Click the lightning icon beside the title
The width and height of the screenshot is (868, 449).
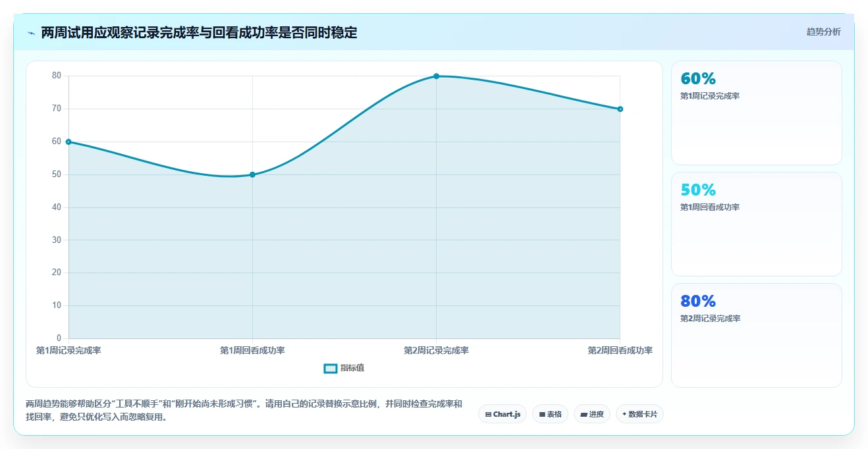click(x=32, y=32)
